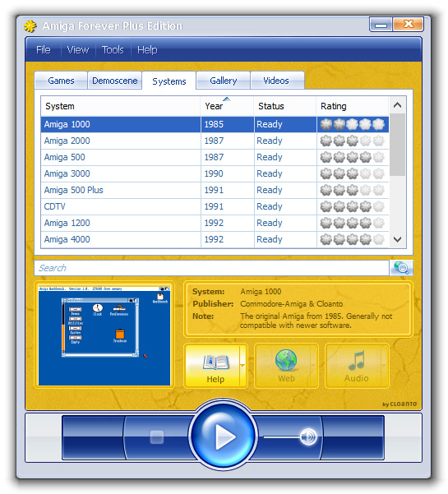Viewport: 448px width, 494px height.
Task: Sort by the Rating column header
Action: point(352,106)
